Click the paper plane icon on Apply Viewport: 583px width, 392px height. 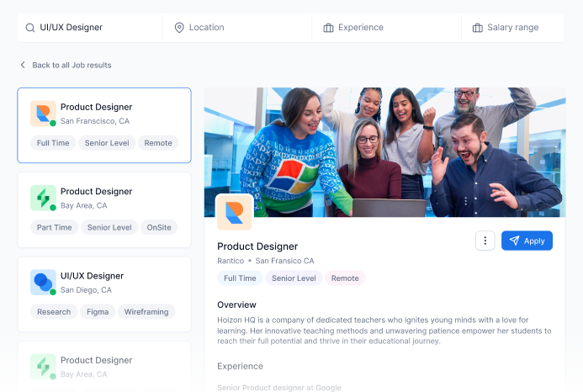point(514,241)
